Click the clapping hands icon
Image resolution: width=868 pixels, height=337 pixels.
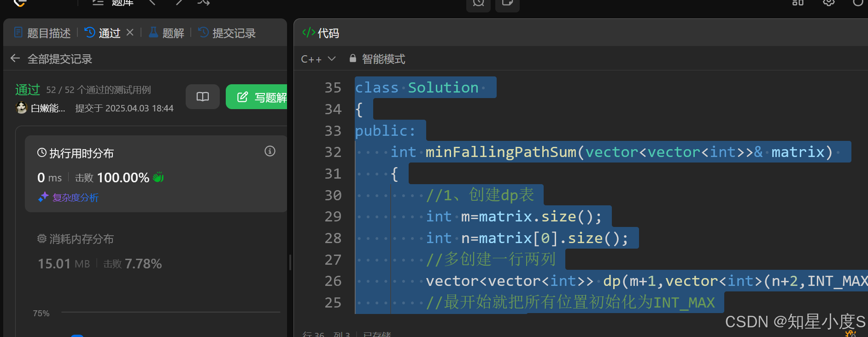[x=158, y=177]
